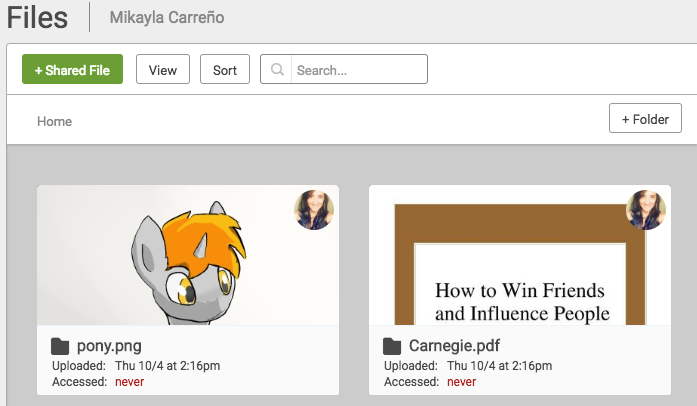
Task: Add a new Shared File
Action: click(72, 69)
